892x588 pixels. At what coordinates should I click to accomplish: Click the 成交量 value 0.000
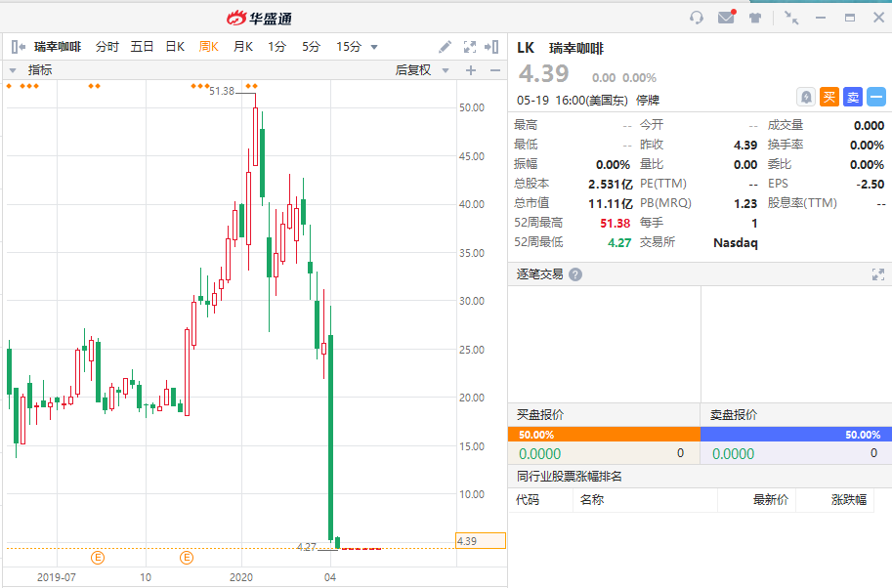pos(870,126)
